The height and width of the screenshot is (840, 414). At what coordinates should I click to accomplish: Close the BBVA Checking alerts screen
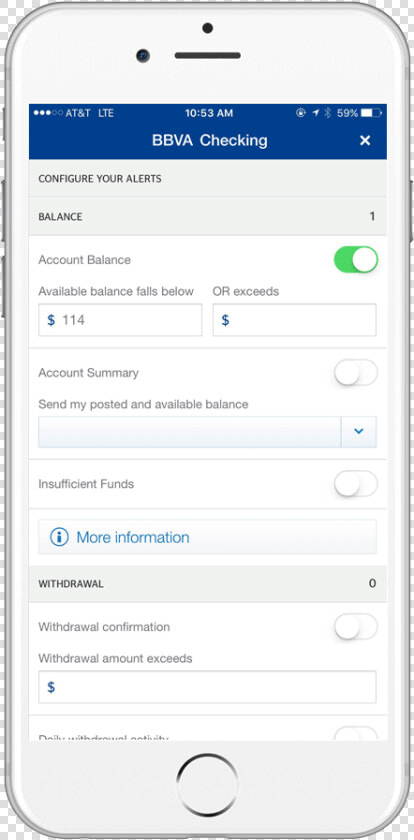click(365, 140)
